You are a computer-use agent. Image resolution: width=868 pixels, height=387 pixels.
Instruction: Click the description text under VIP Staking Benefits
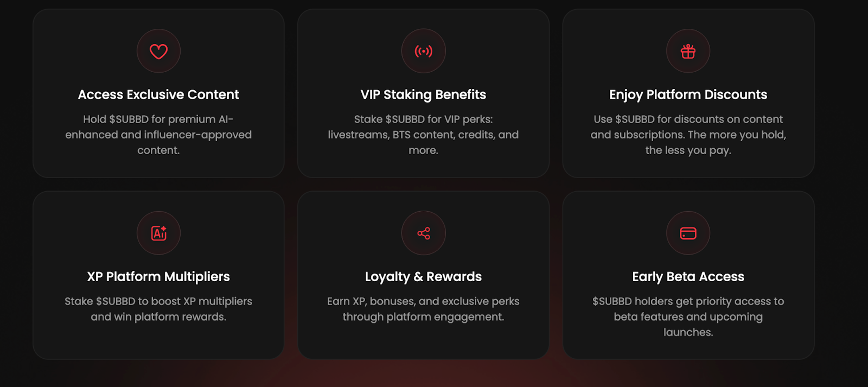pos(423,135)
